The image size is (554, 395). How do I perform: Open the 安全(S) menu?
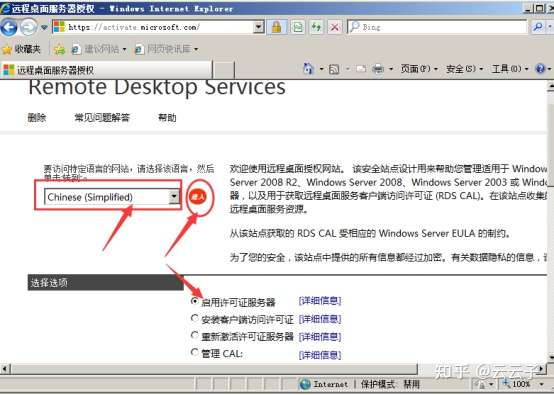pyautogui.click(x=464, y=69)
